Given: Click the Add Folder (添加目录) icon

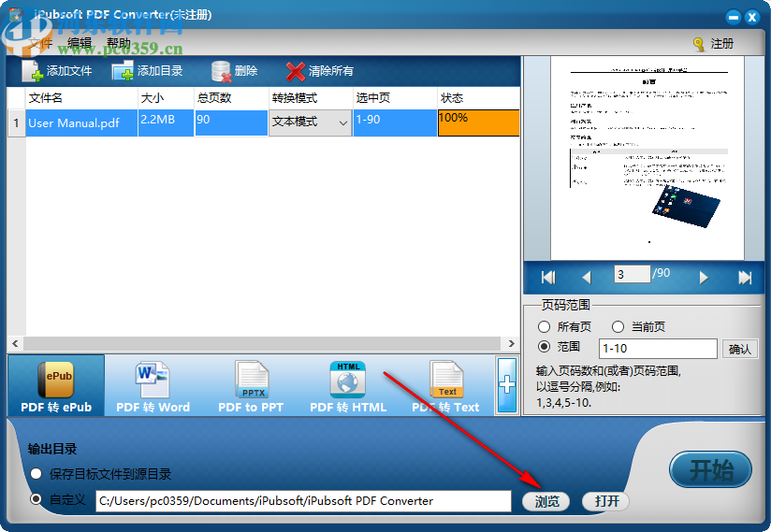Looking at the screenshot, I should pyautogui.click(x=123, y=71).
